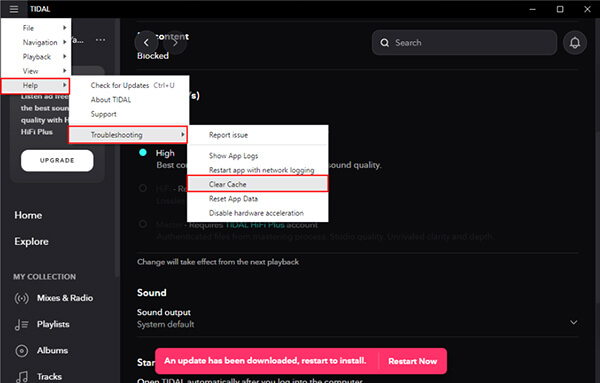Click the Sound section heading
The image size is (600, 383).
[152, 293]
